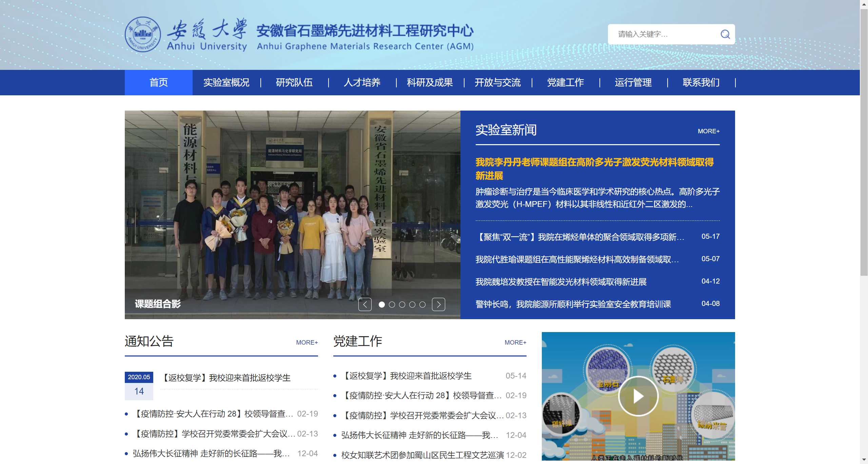
Task: Select the second carousel indicator dot
Action: [392, 305]
